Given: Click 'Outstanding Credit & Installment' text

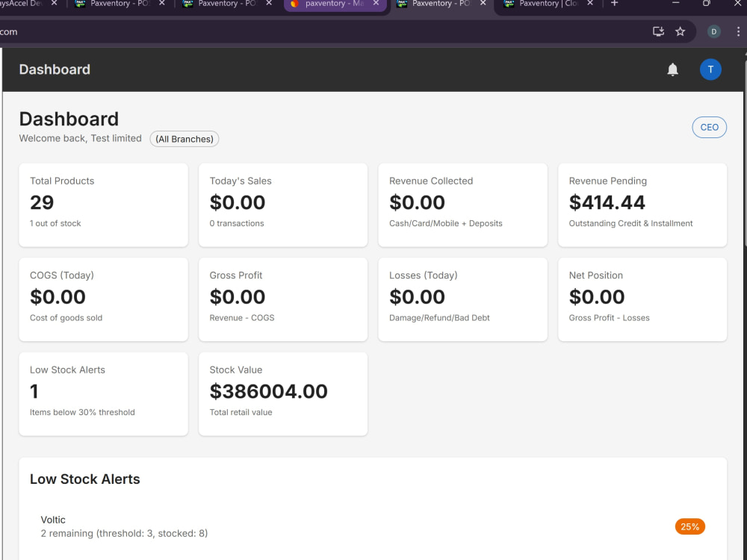Looking at the screenshot, I should point(630,223).
